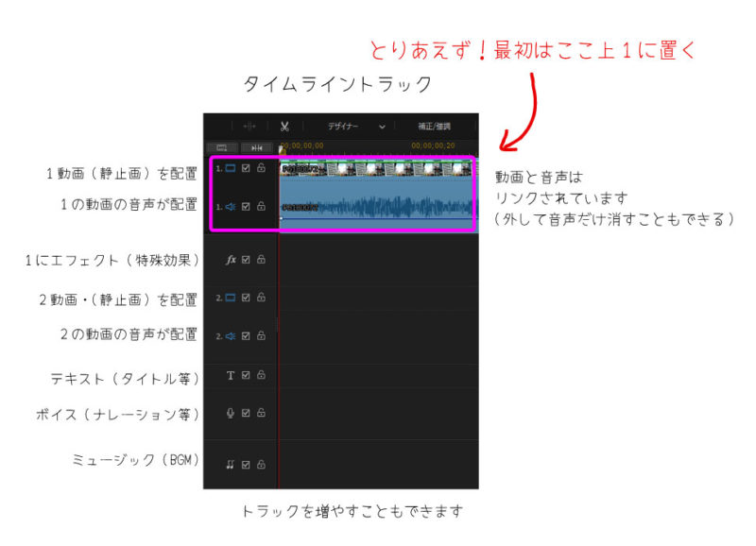Uncheck the audio track 2 checkbox
Viewport: 756px width, 546px height.
246,335
